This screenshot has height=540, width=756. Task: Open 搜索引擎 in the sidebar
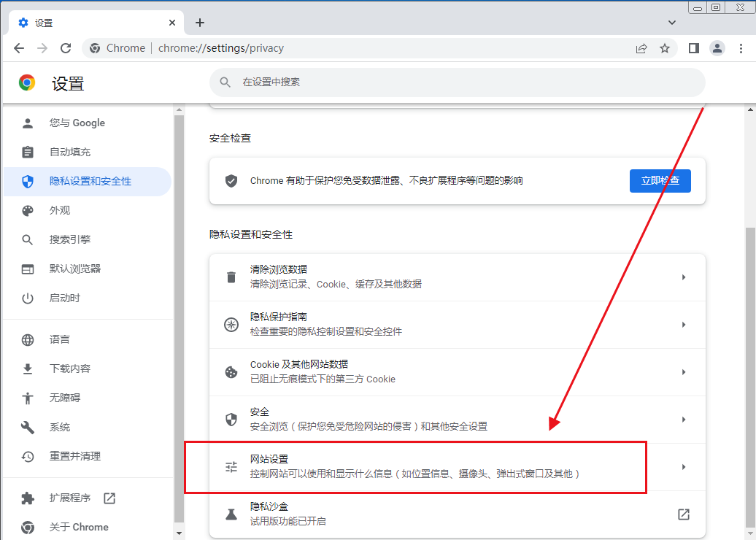click(87, 239)
